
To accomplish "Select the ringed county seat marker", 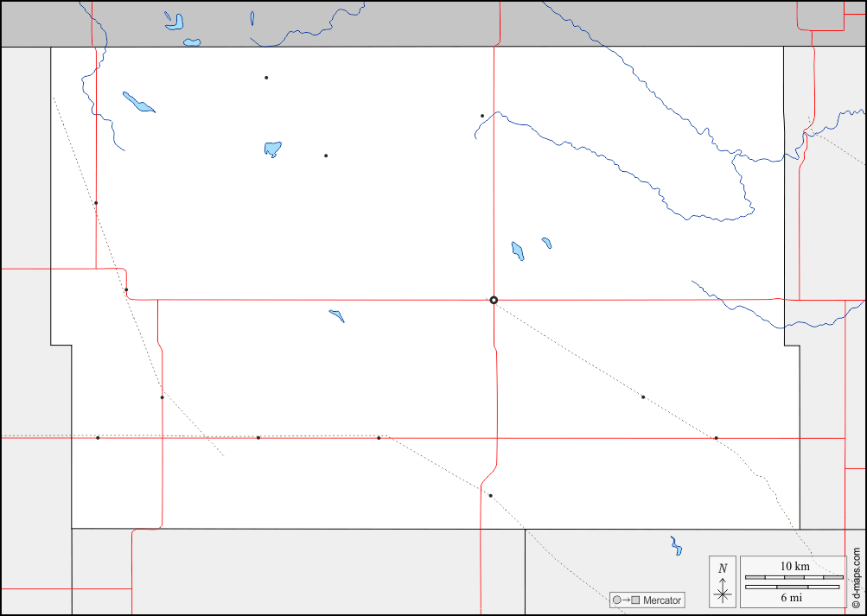I will tap(494, 300).
